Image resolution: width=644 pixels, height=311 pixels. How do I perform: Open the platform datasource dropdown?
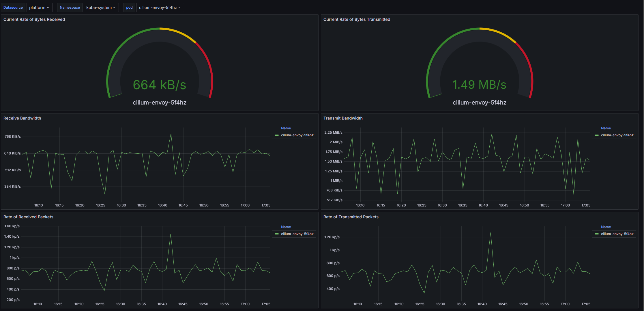39,8
